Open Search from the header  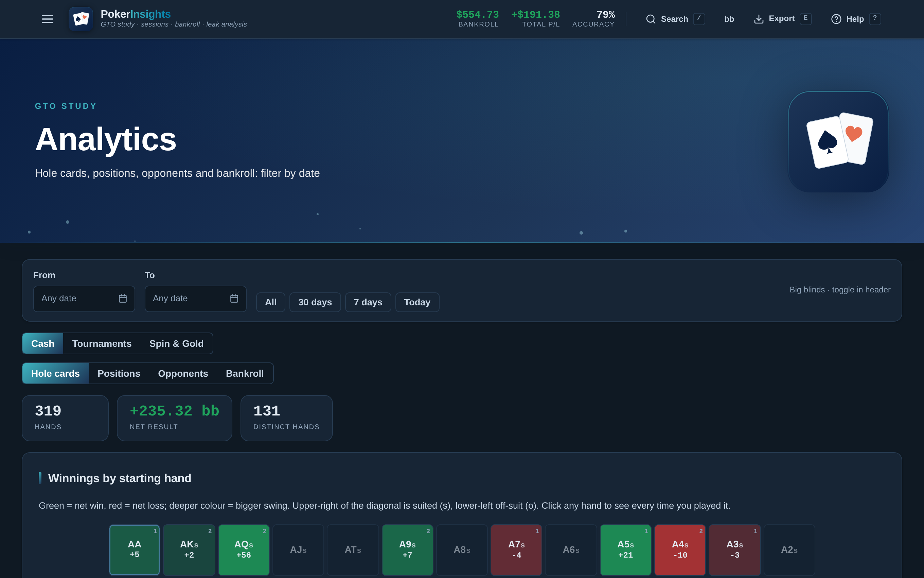point(675,19)
